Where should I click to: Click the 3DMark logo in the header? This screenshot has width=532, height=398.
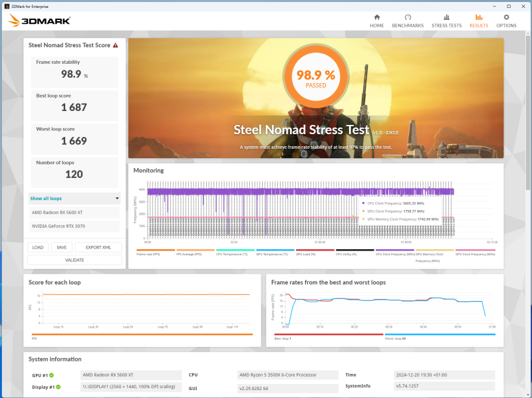(x=39, y=21)
